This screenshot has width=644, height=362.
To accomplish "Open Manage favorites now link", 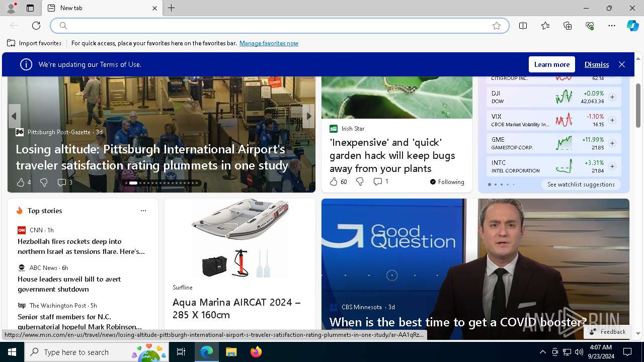I will pyautogui.click(x=269, y=43).
